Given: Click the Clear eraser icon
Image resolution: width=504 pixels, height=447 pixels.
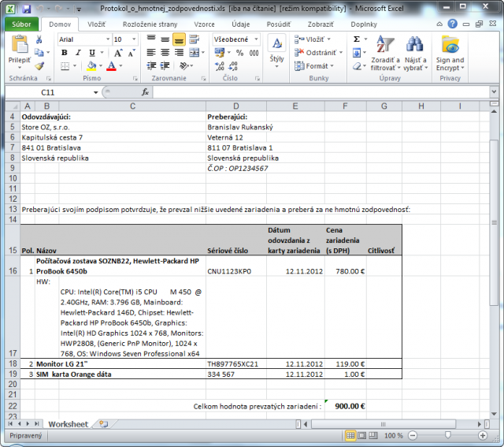Looking at the screenshot, I should [357, 66].
